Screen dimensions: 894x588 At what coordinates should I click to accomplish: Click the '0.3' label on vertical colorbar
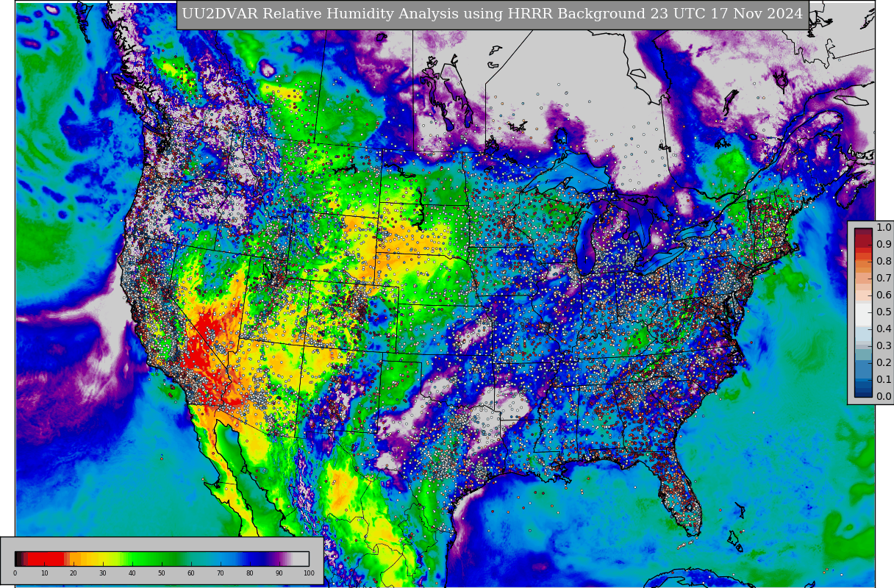tap(884, 346)
